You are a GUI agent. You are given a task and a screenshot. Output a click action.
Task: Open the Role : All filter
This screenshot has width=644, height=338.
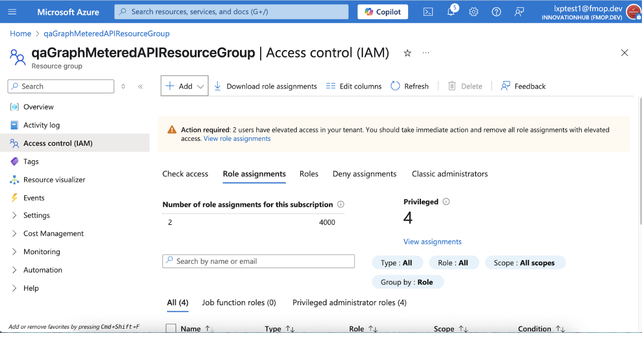(x=453, y=263)
